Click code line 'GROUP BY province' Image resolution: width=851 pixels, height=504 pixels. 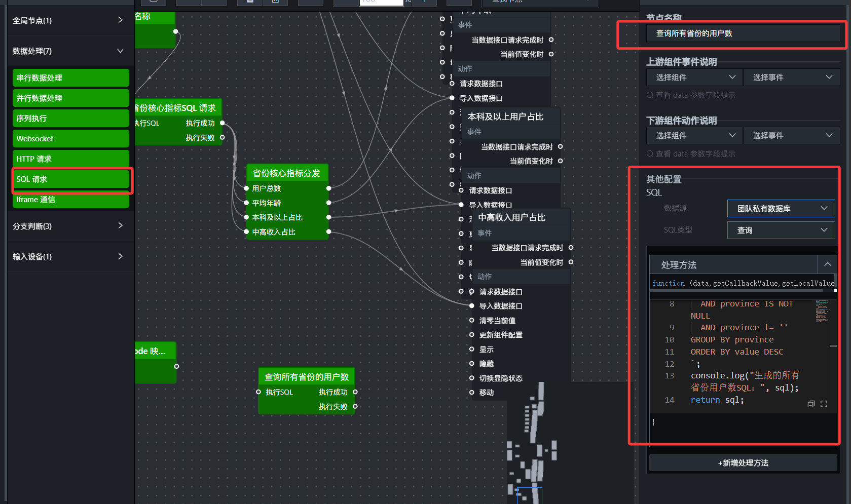click(x=732, y=339)
